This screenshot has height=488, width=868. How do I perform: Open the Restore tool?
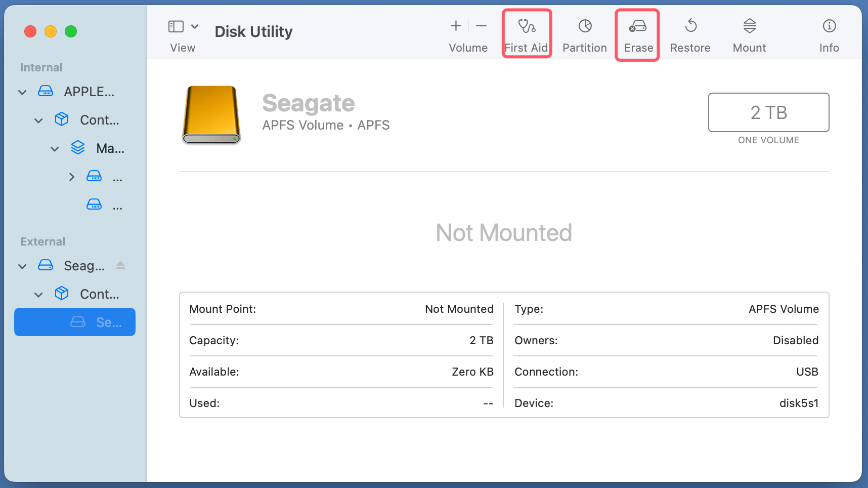click(x=690, y=32)
